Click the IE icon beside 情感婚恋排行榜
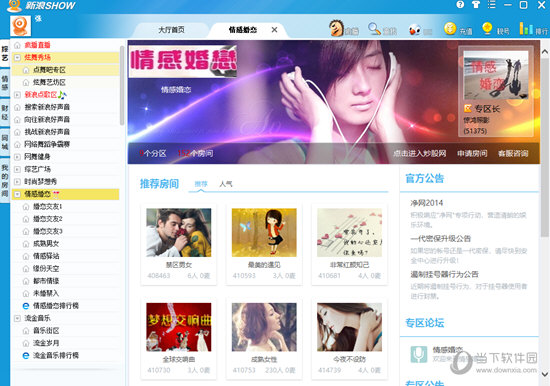The height and width of the screenshot is (386, 550). [26, 306]
